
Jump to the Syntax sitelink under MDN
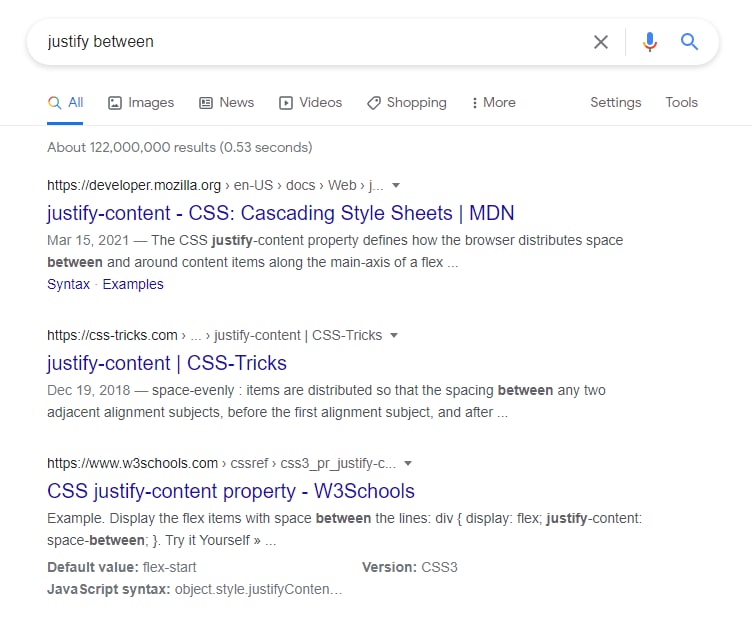coord(68,284)
